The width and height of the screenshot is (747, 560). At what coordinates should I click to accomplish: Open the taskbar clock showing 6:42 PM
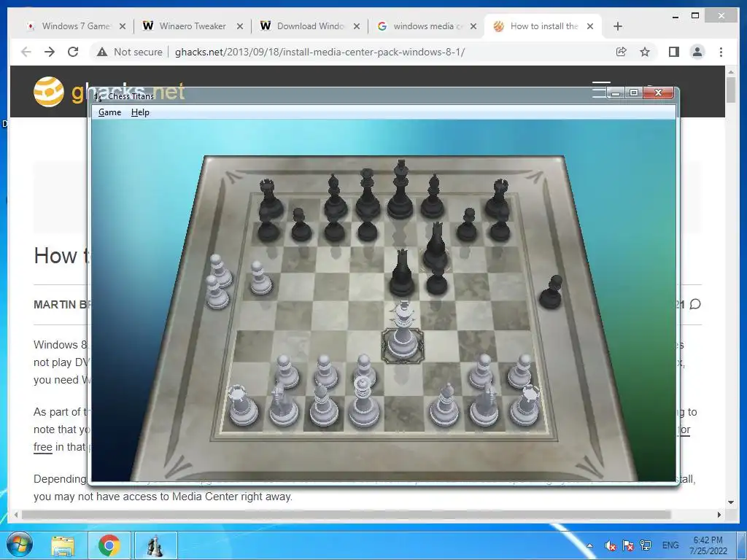708,545
